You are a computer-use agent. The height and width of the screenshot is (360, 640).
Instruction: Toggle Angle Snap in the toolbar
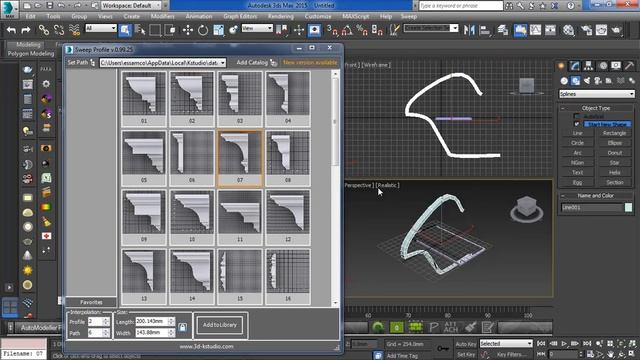click(347, 30)
